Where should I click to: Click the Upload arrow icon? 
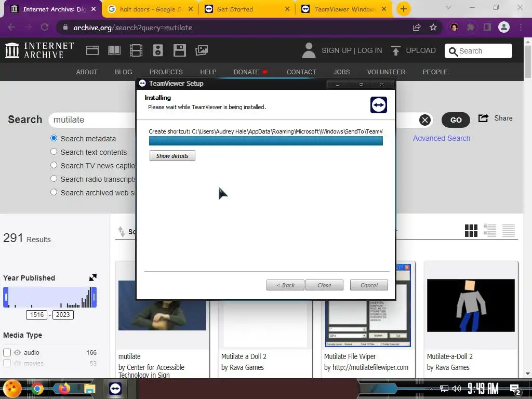pyautogui.click(x=395, y=50)
